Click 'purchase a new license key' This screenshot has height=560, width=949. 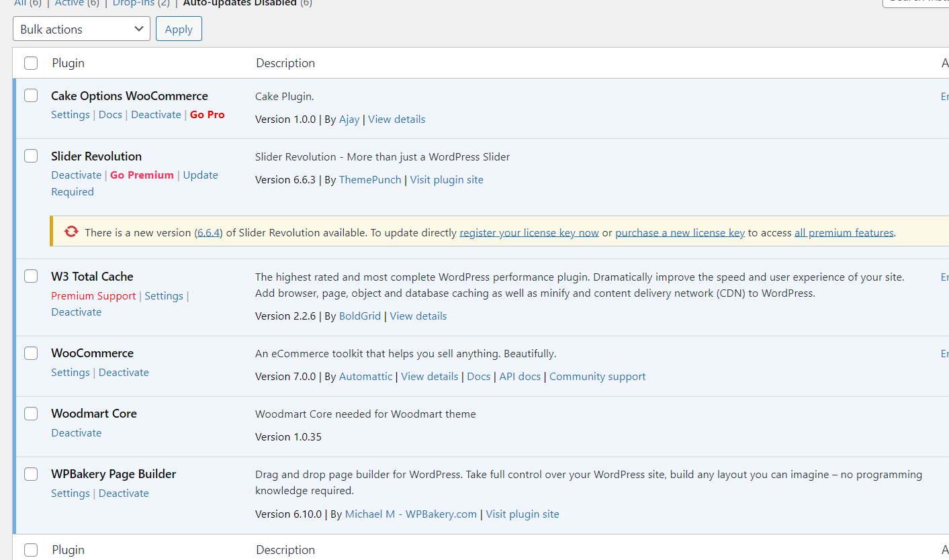tap(680, 233)
